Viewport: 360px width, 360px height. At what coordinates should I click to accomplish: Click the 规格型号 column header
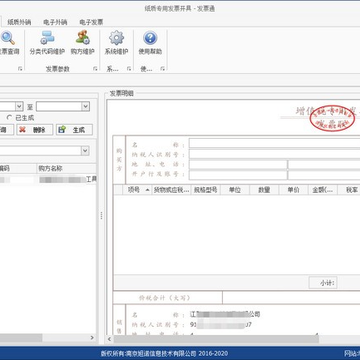tap(205, 190)
